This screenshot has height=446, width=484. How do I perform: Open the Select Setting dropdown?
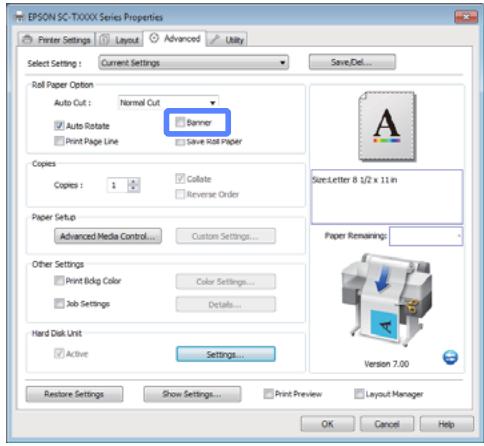tap(193, 62)
